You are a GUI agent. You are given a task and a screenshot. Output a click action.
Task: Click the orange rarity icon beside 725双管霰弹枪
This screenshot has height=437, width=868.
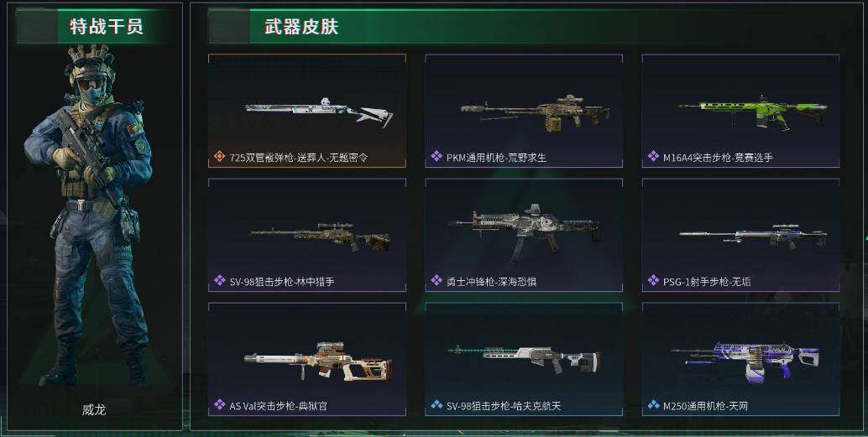(x=220, y=157)
